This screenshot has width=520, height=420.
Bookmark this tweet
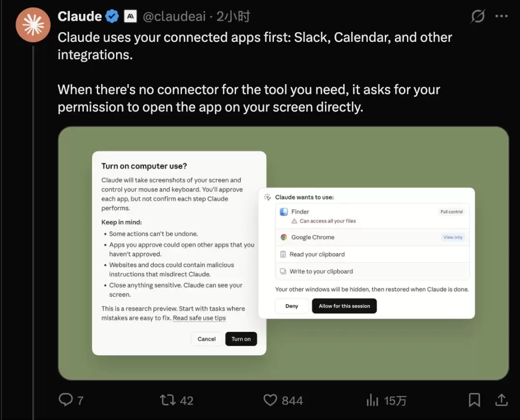(x=474, y=400)
